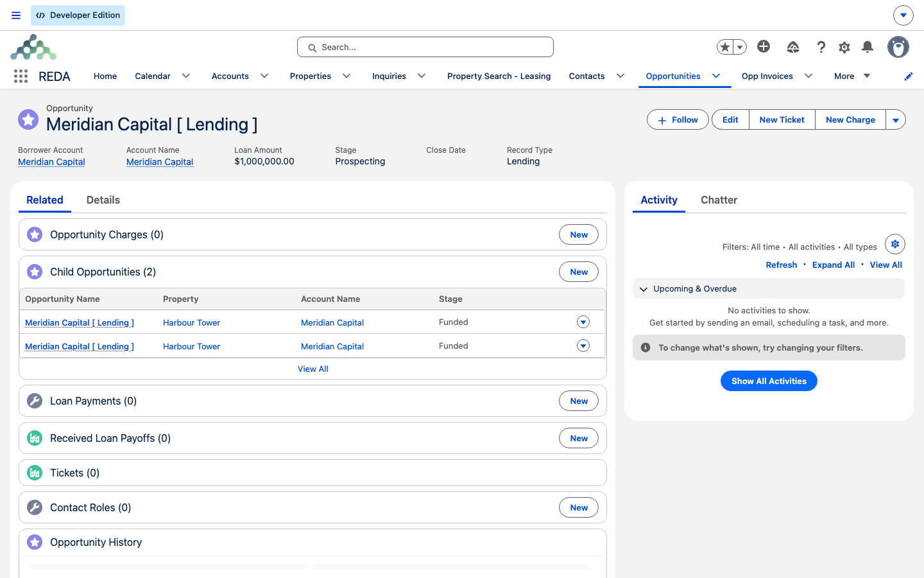
Task: Go to the Home navigation tab
Action: [x=105, y=76]
